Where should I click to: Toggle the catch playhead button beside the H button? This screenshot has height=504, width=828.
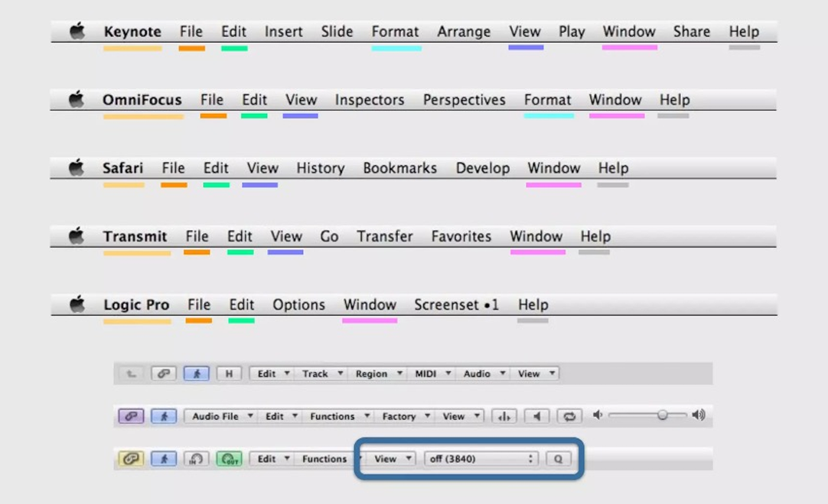pos(197,374)
